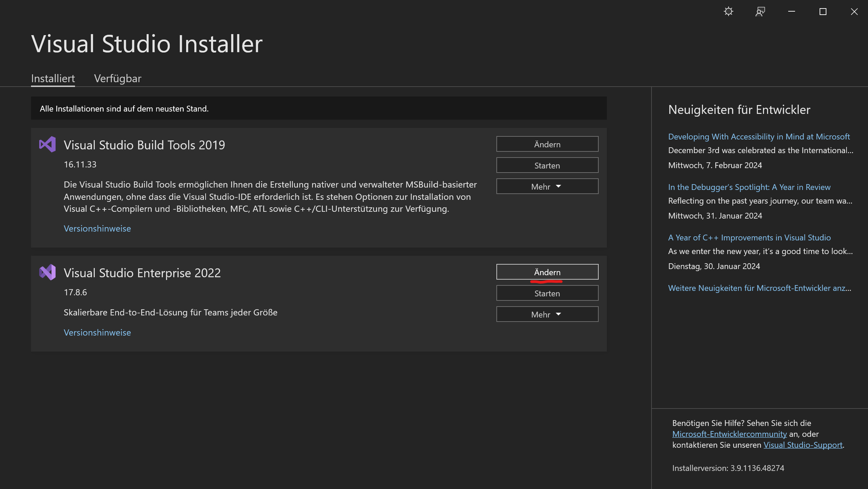Viewport: 868px width, 489px height.
Task: Toggle the theme using the sun icon
Action: (x=729, y=12)
